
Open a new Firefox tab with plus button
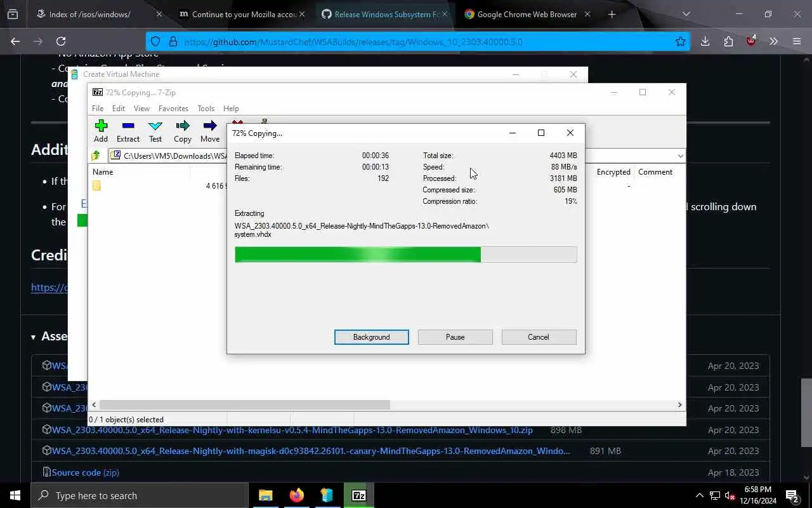tap(612, 14)
